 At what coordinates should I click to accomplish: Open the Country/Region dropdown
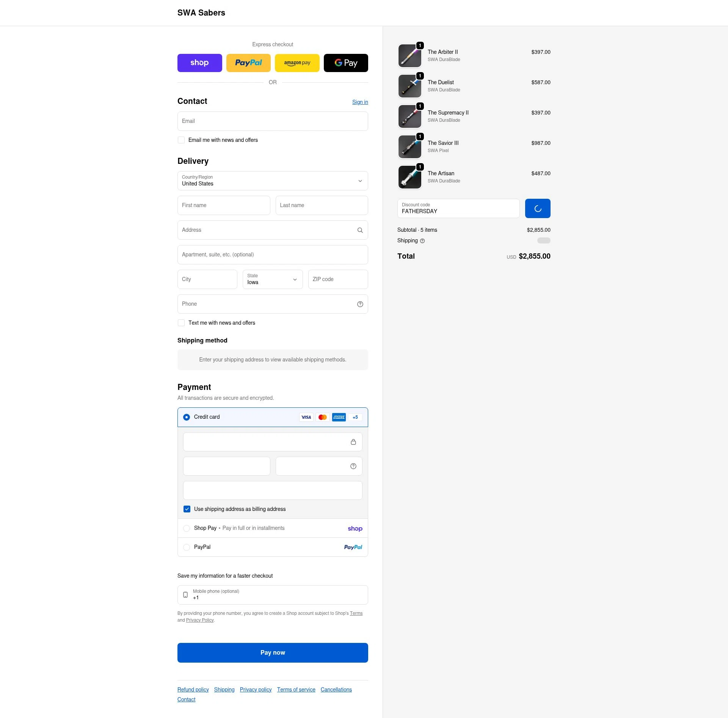pyautogui.click(x=272, y=181)
